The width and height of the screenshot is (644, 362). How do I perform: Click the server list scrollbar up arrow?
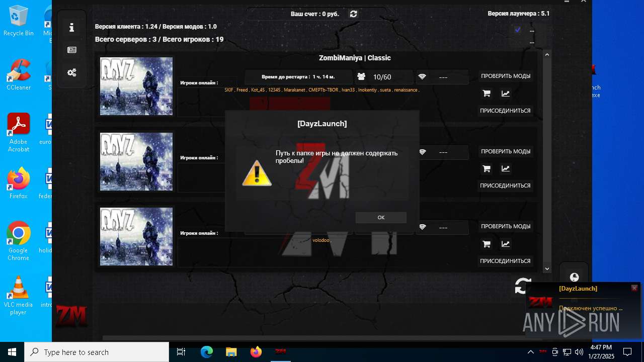click(547, 54)
